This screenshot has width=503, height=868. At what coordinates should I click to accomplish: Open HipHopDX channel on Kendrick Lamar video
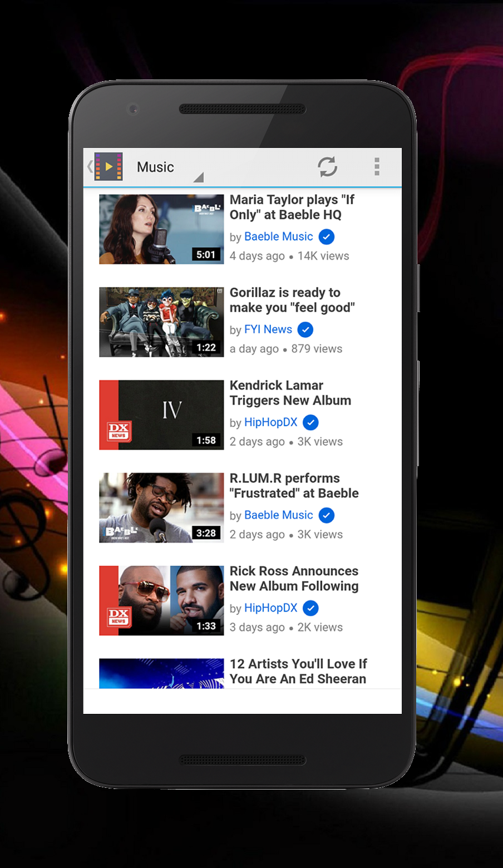[271, 422]
